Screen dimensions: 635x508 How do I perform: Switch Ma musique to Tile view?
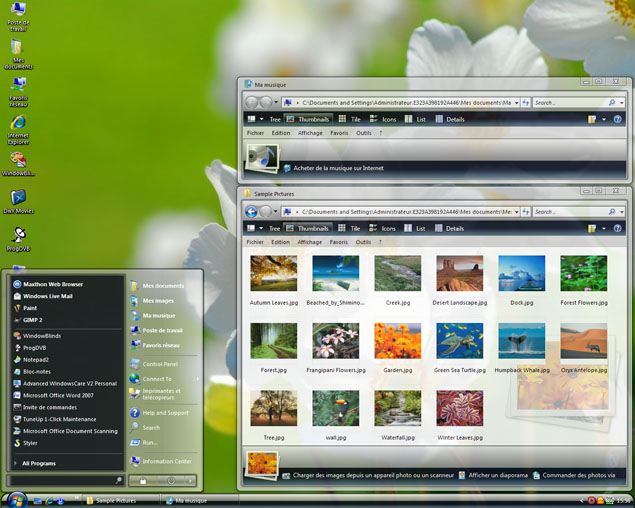[x=349, y=119]
